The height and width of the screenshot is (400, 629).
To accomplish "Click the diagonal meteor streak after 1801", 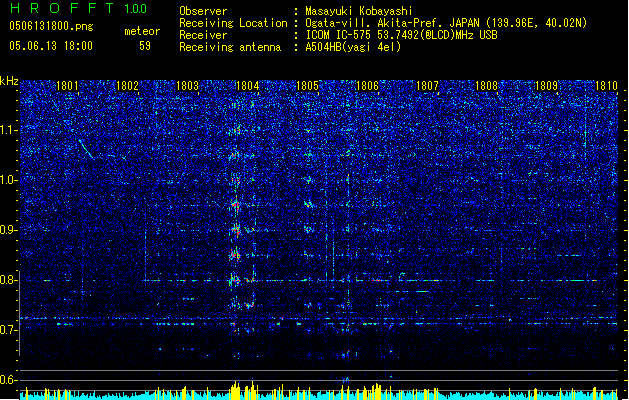I will pyautogui.click(x=86, y=149).
